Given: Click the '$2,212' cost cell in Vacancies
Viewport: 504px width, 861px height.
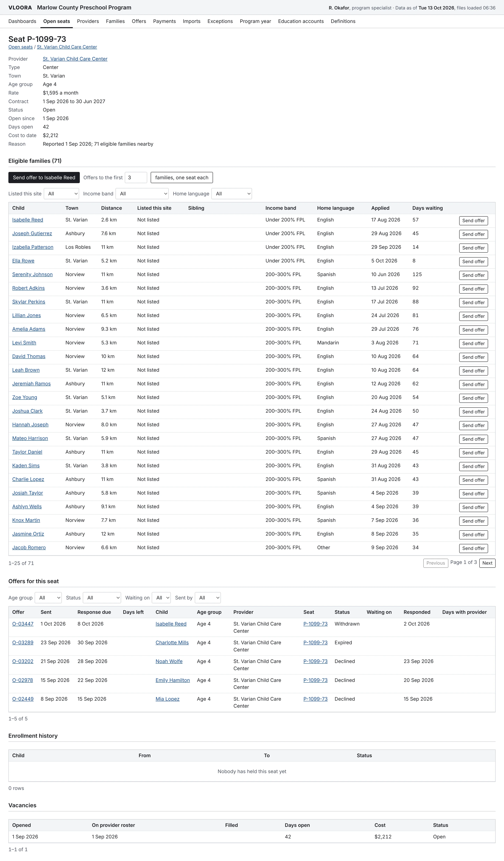Looking at the screenshot, I should tap(383, 837).
